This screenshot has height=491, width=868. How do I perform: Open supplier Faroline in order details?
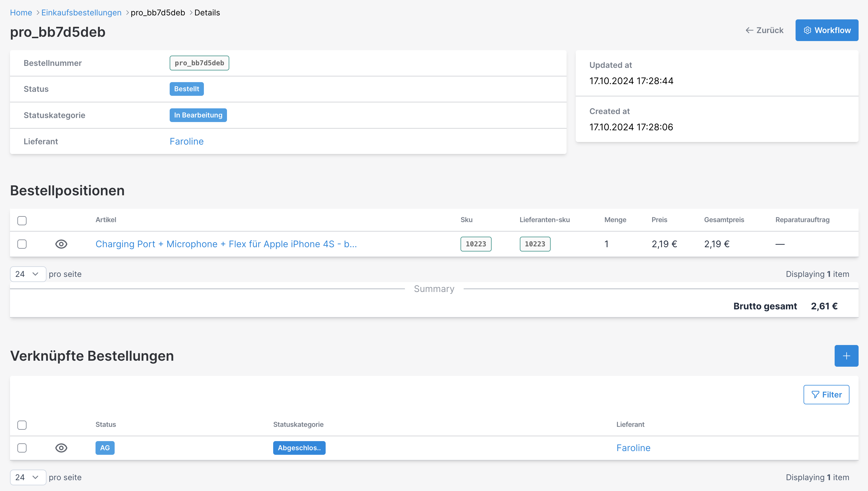(x=186, y=141)
